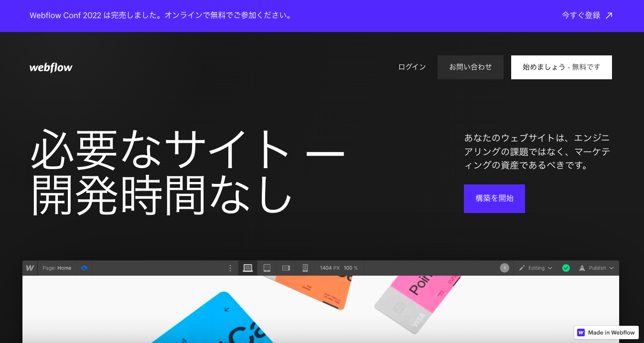Click the あなたのウェブサイトは paragraph text
This screenshot has height=343, width=644.
pyautogui.click(x=537, y=152)
